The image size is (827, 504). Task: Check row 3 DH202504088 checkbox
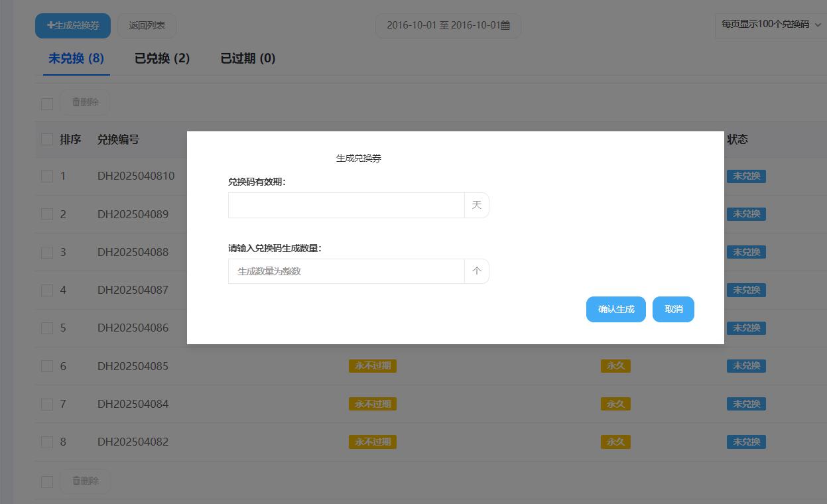pyautogui.click(x=47, y=252)
